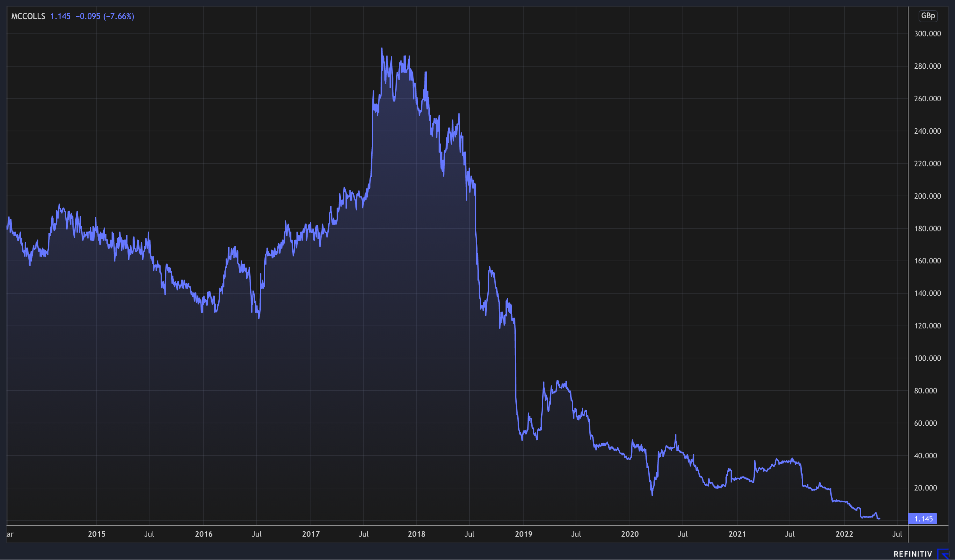Screen dimensions: 955x560
Task: Click the 260.000 price axis label
Action: pos(927,99)
